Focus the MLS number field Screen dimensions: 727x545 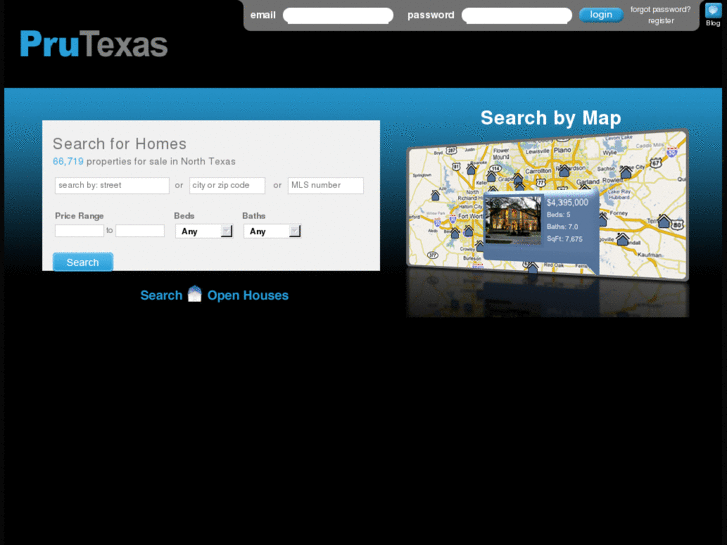pyautogui.click(x=325, y=185)
